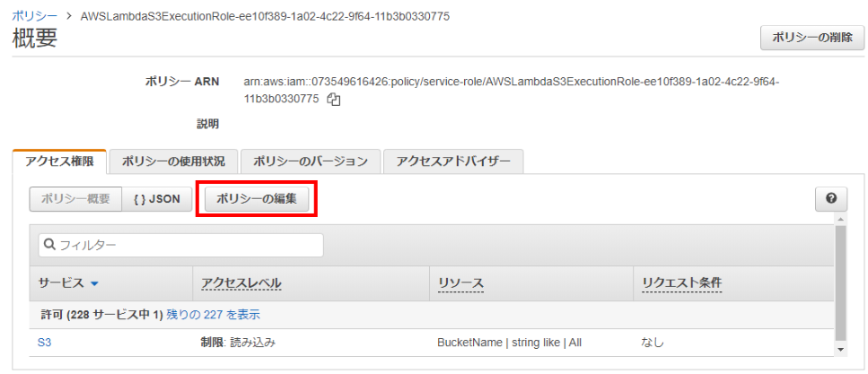Click the search magnifier icon in filter
The height and width of the screenshot is (374, 868).
pos(48,245)
